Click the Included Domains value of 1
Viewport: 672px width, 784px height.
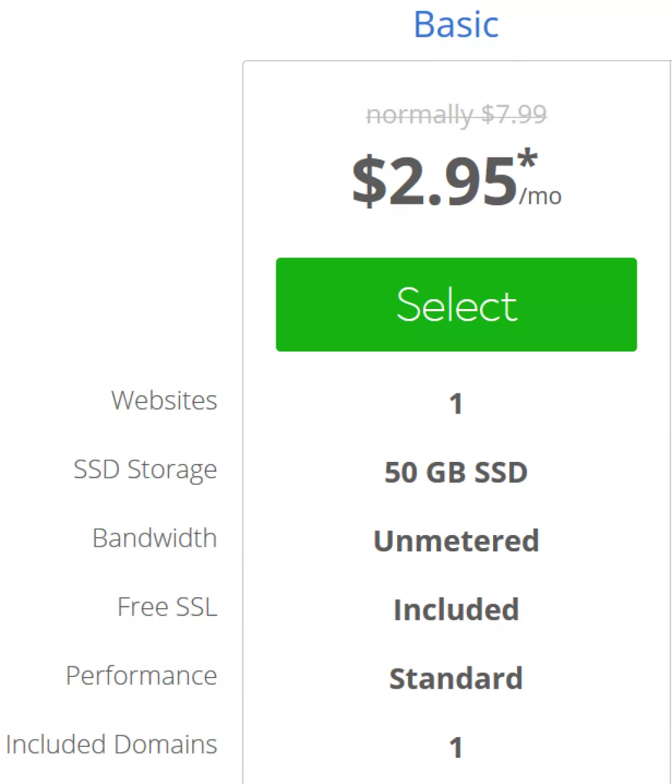[456, 747]
